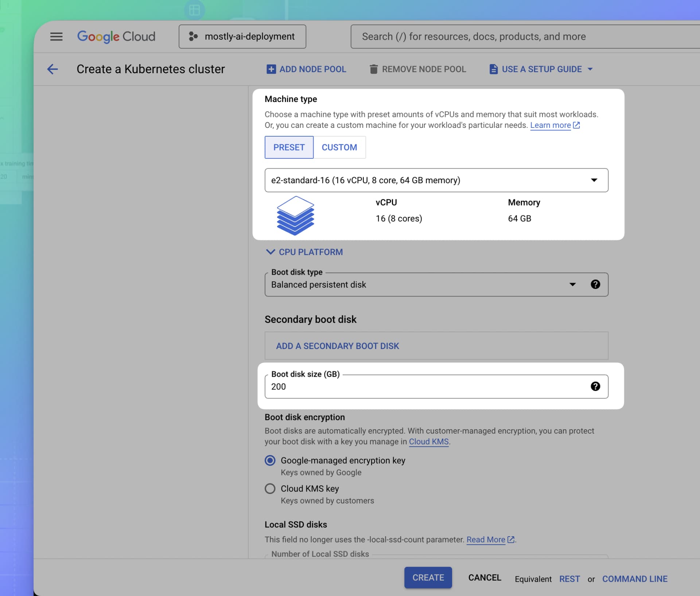Select Cloud KMS key option
This screenshot has width=700, height=596.
tap(270, 489)
